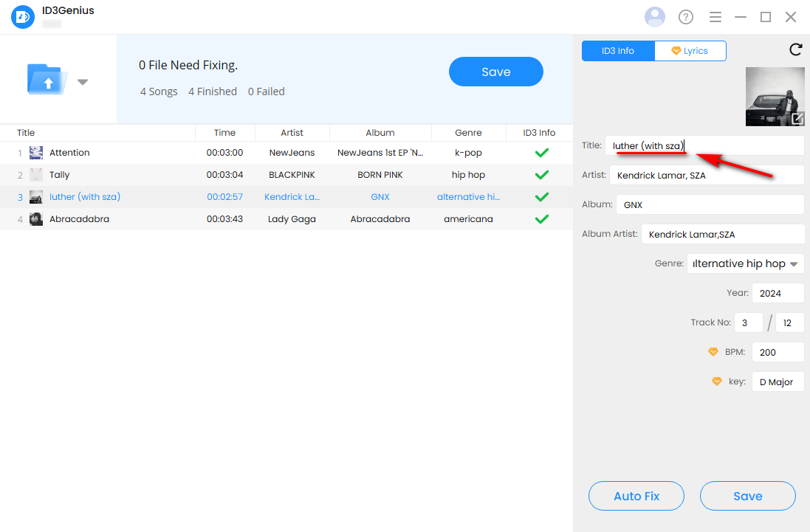Click the green checkmark for Tally
This screenshot has width=810, height=532.
pos(541,175)
